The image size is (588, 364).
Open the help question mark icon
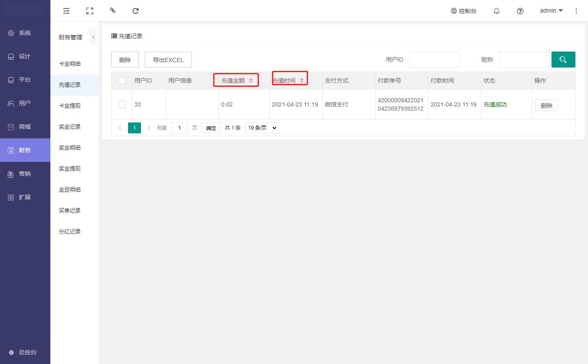520,11
